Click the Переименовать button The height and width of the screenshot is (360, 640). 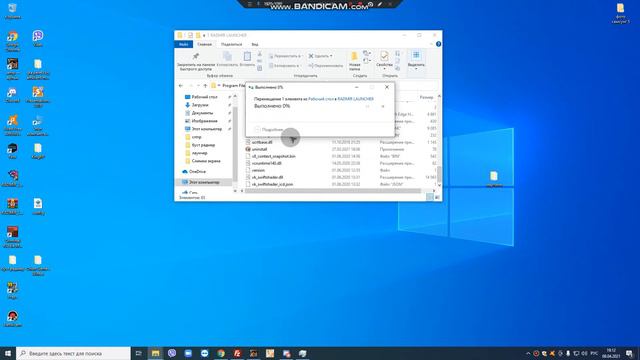click(x=326, y=66)
